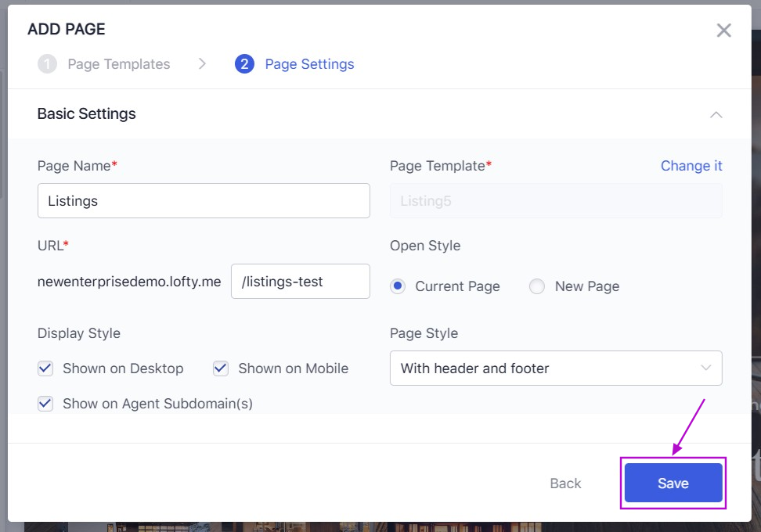Focus the Page Name input field
The width and height of the screenshot is (761, 532).
(204, 201)
